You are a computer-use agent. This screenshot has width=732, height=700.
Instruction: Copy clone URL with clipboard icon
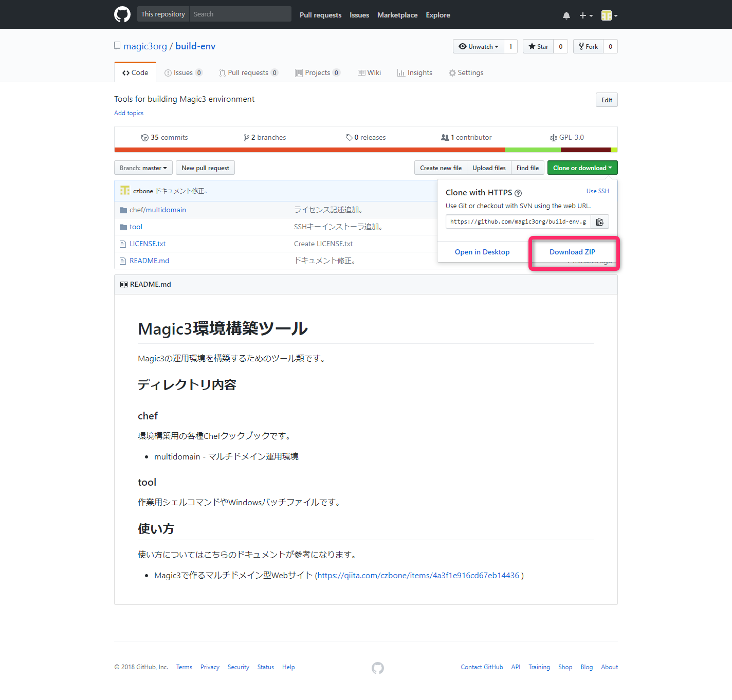tap(600, 222)
